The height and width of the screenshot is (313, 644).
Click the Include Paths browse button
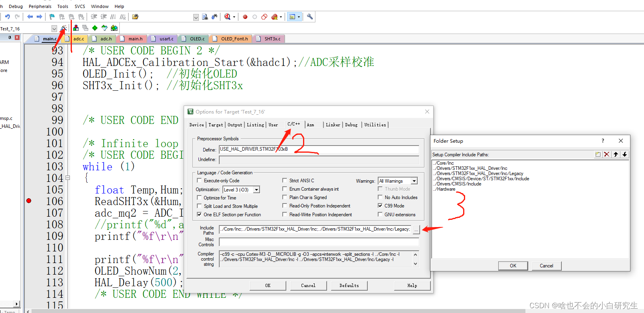tap(416, 229)
